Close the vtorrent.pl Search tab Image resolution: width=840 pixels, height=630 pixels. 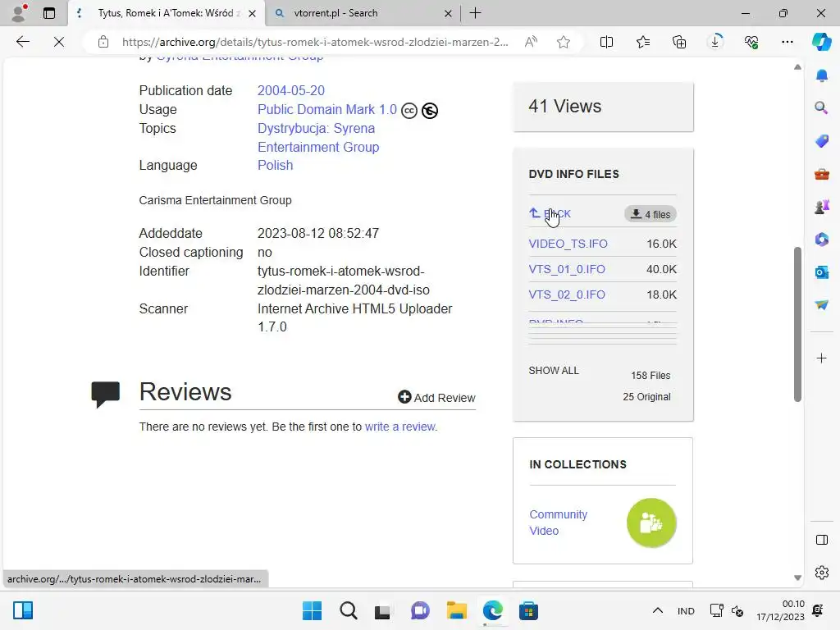448,13
